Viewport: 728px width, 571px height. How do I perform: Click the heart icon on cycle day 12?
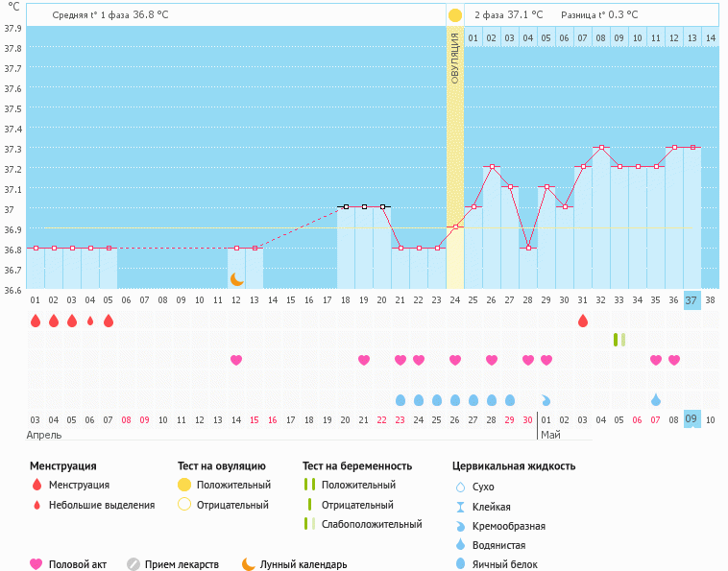[236, 360]
